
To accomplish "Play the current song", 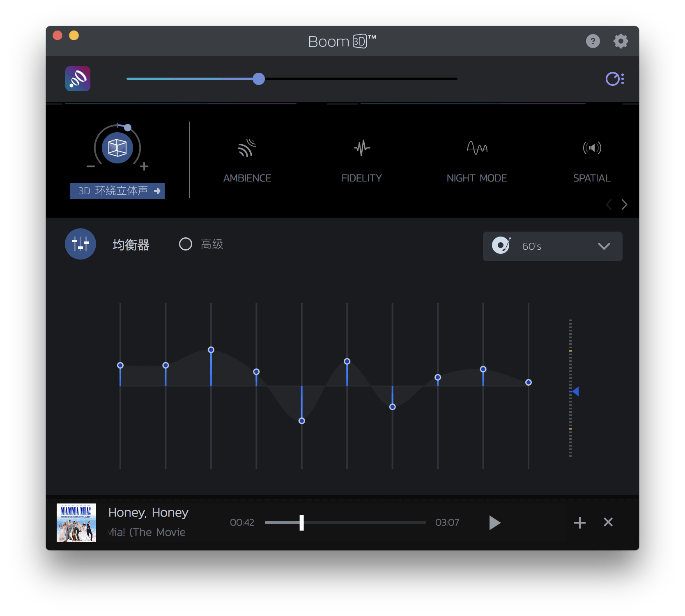I will 495,523.
